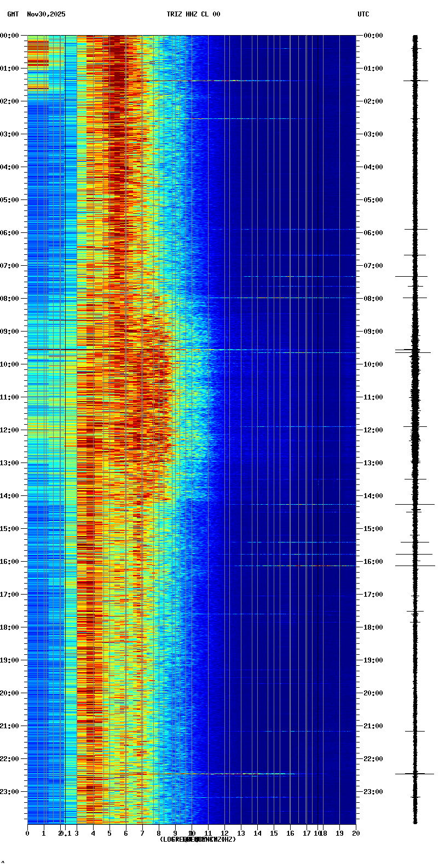Click the UTC label at top right
The image size is (439, 868).
(363, 14)
